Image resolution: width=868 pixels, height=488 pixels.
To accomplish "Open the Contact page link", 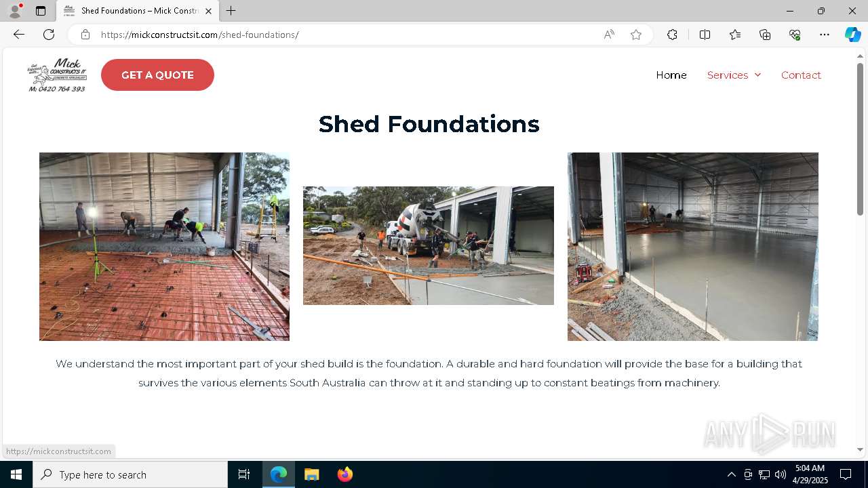I will pos(801,75).
